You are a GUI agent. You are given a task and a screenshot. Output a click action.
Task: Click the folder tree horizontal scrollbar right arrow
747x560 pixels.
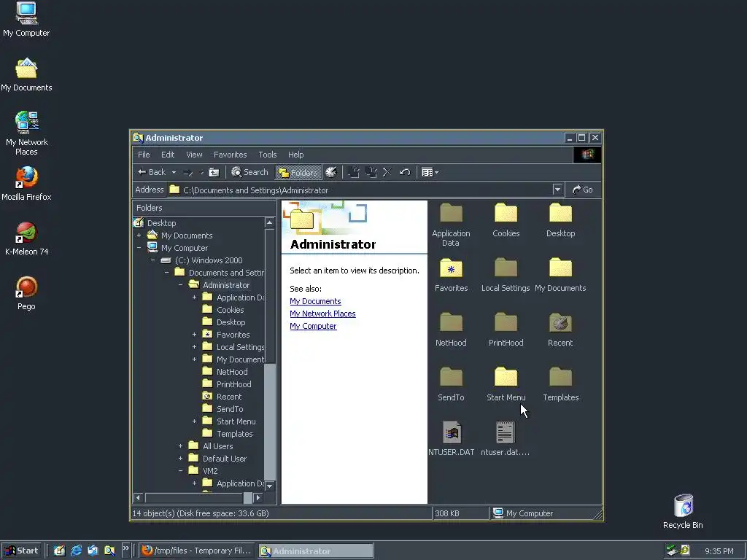coord(258,498)
